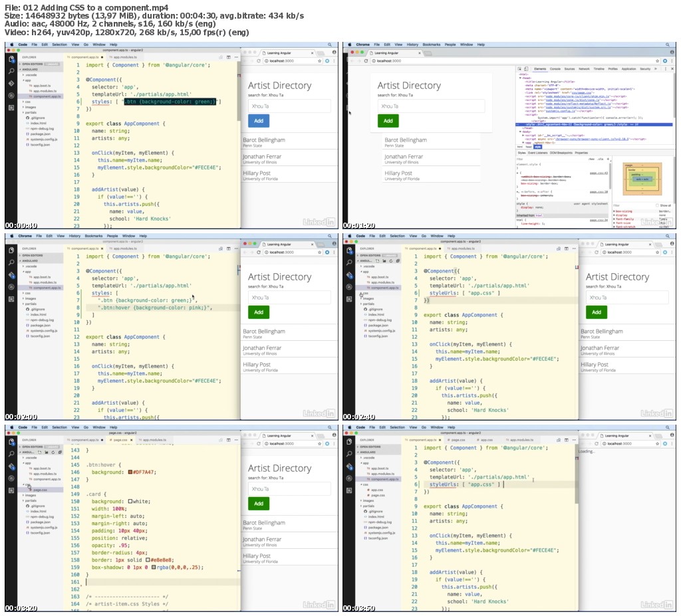Reload page icon in the 00:01:20 Chrome window
The height and width of the screenshot is (616, 681).
coord(366,60)
